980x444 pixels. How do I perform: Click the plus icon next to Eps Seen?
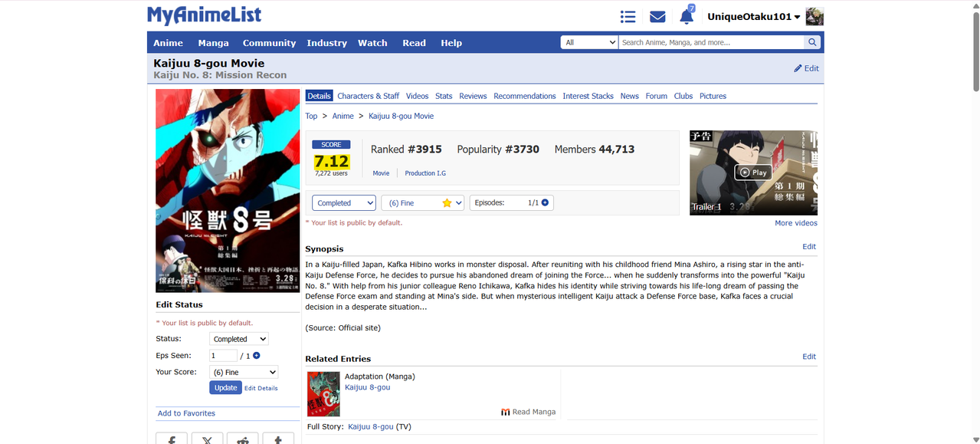(257, 355)
